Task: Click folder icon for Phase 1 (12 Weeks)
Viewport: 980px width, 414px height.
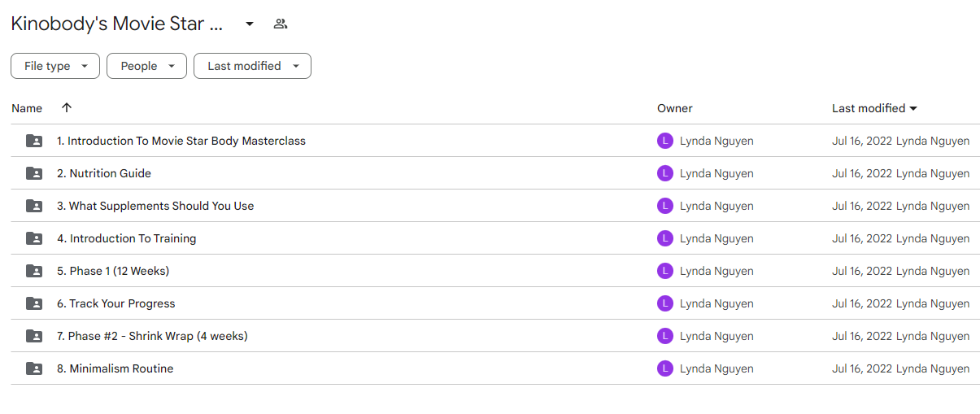Action: click(34, 271)
